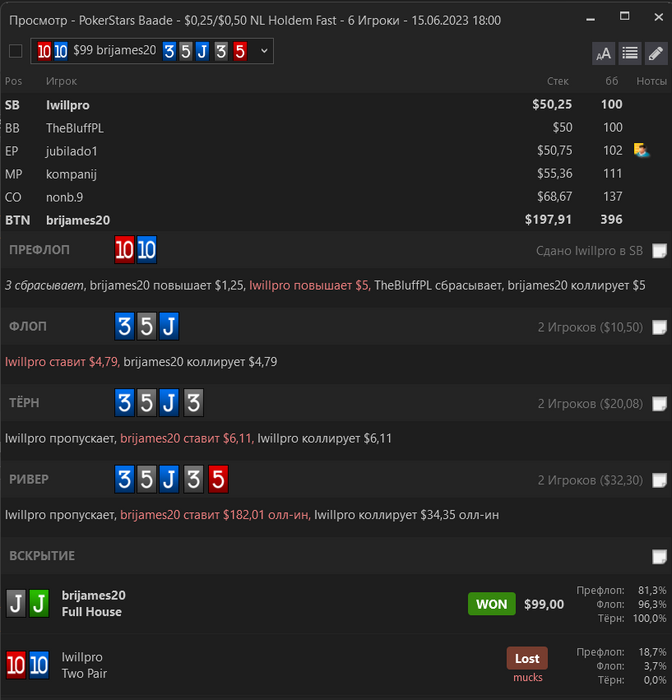This screenshot has height=700, width=672.
Task: Click the Стек column header
Action: pos(558,81)
